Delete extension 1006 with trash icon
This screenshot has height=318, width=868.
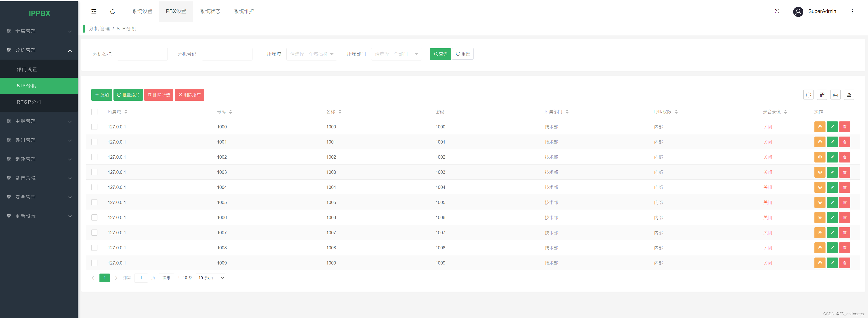(x=844, y=218)
